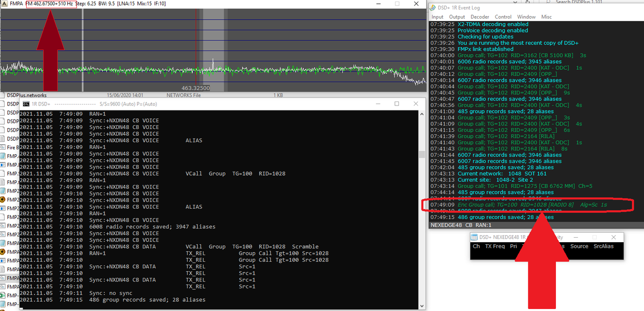The height and width of the screenshot is (311, 644).
Task: Open the Control menu in Event Log
Action: tap(503, 17)
